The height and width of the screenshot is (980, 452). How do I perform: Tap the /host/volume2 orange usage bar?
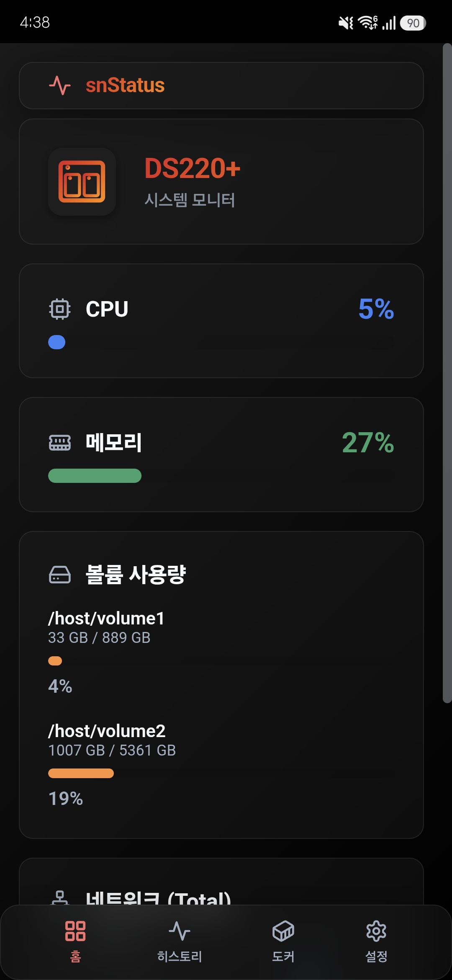81,773
